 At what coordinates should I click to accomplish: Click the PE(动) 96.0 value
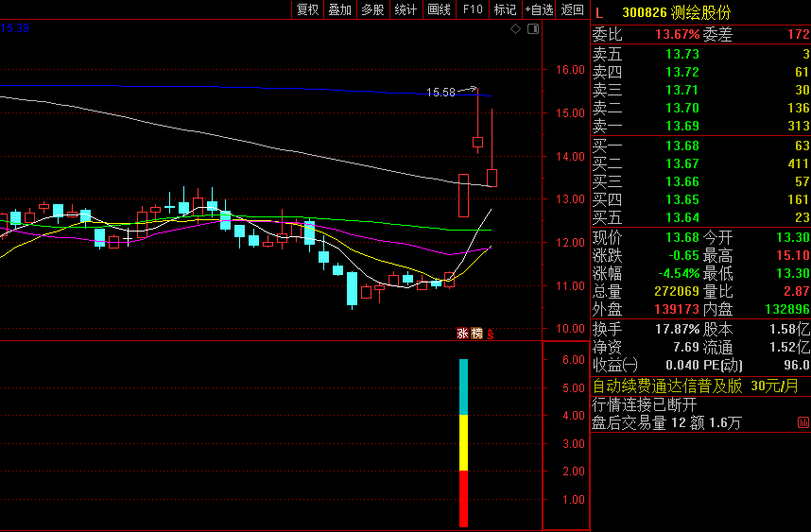[797, 366]
